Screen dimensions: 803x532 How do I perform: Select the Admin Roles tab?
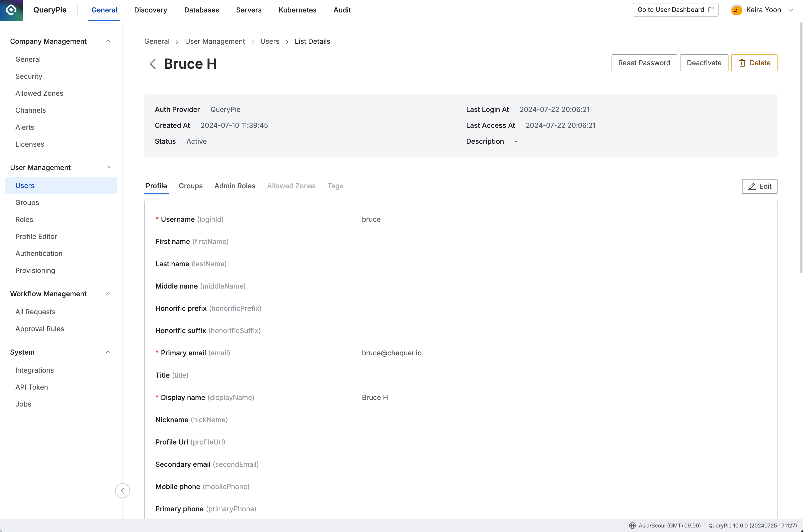(234, 186)
